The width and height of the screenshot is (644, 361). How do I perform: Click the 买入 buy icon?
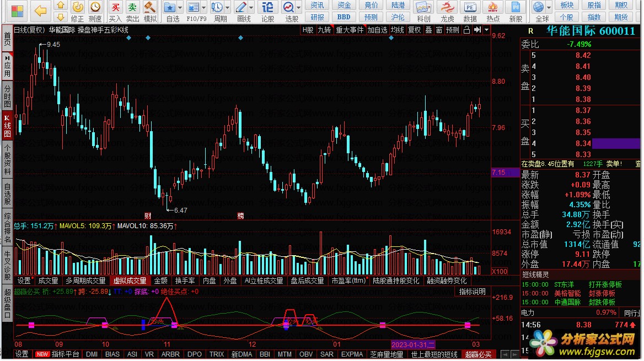pyautogui.click(x=116, y=7)
